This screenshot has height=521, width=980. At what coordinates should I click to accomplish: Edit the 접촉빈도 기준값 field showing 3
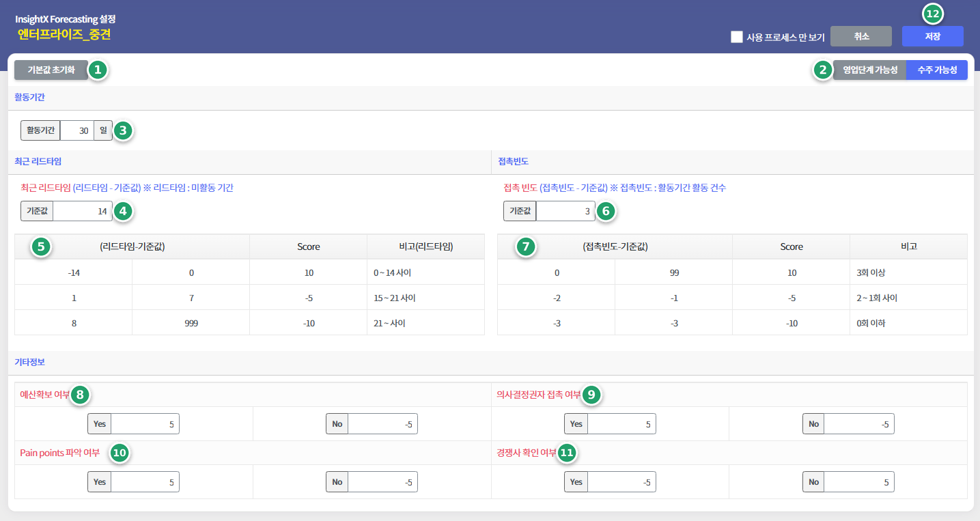(x=565, y=211)
